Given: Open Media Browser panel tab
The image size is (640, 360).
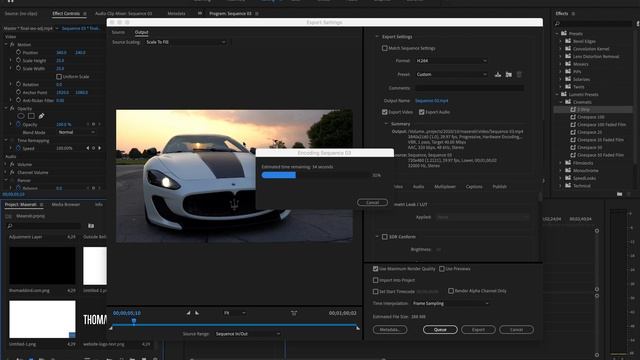Looking at the screenshot, I should point(66,204).
